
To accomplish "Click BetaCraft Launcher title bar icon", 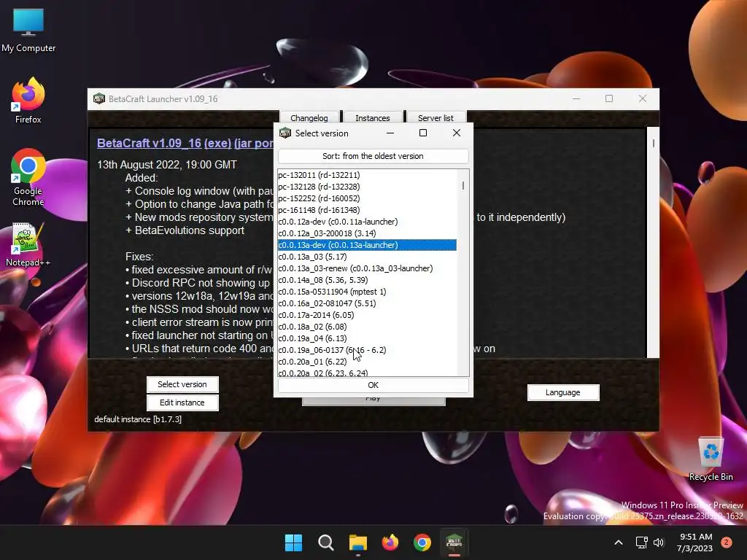I will click(x=99, y=98).
